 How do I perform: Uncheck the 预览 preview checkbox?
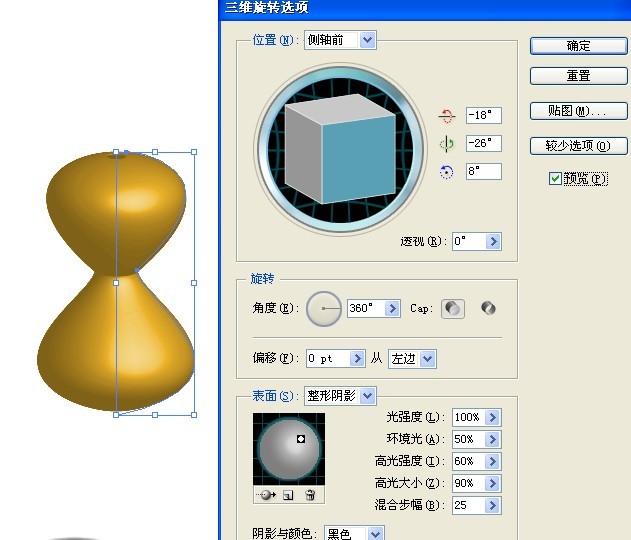[x=555, y=179]
